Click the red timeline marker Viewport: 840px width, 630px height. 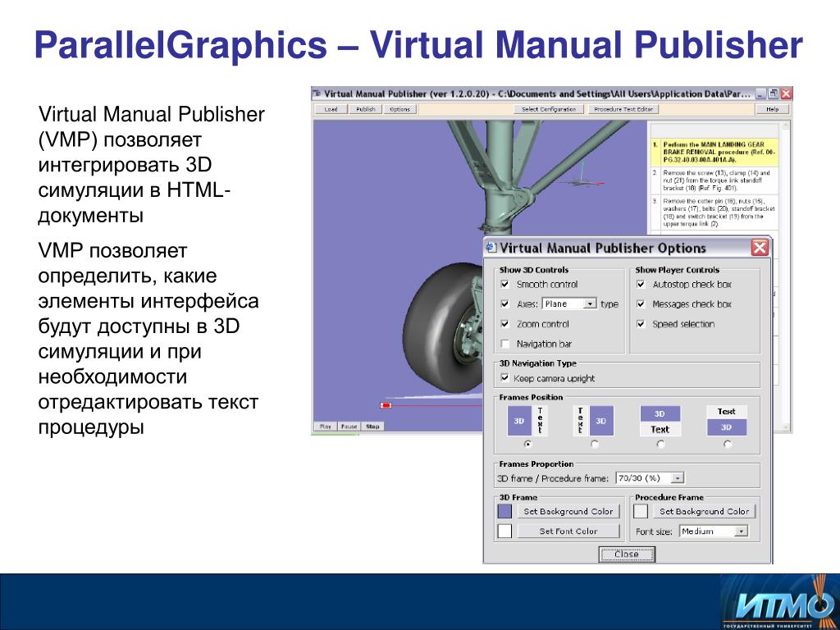(x=386, y=405)
